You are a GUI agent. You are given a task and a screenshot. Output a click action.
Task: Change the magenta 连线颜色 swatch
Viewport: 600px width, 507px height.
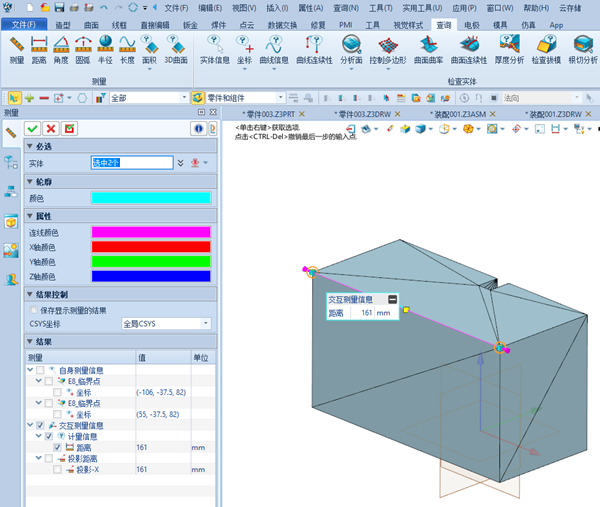tap(151, 232)
